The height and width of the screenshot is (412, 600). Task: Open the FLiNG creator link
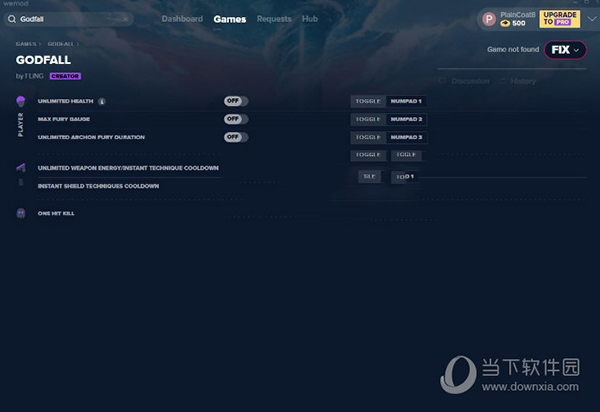34,76
